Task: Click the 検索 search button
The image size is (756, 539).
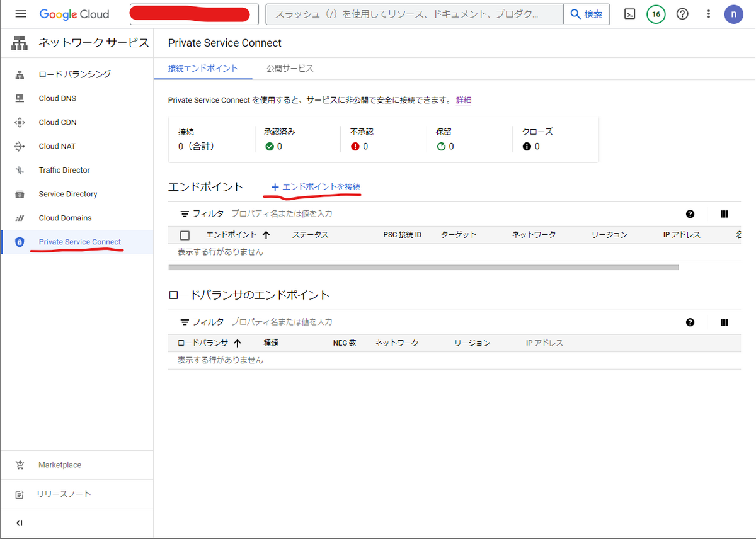Action: (587, 14)
